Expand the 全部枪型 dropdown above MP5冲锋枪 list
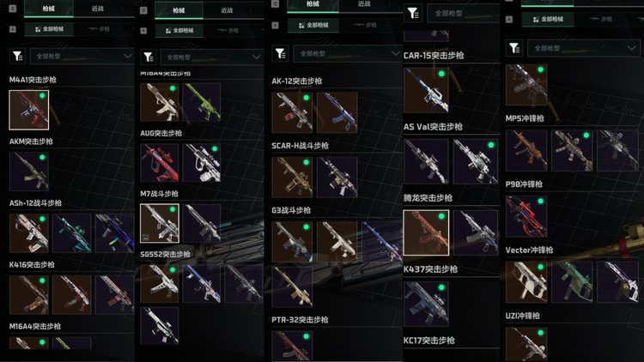 (x=584, y=48)
